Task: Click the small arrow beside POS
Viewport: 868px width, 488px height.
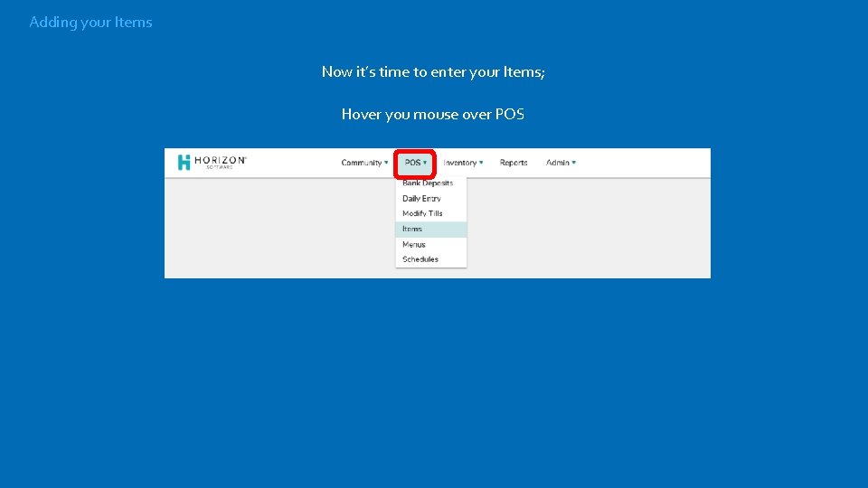Action: (425, 163)
